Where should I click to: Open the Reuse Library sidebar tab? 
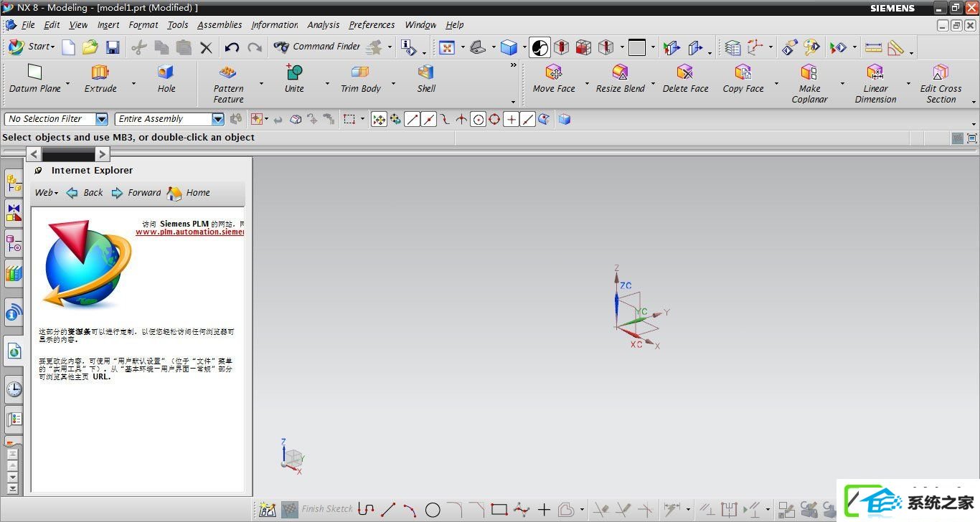click(x=14, y=273)
